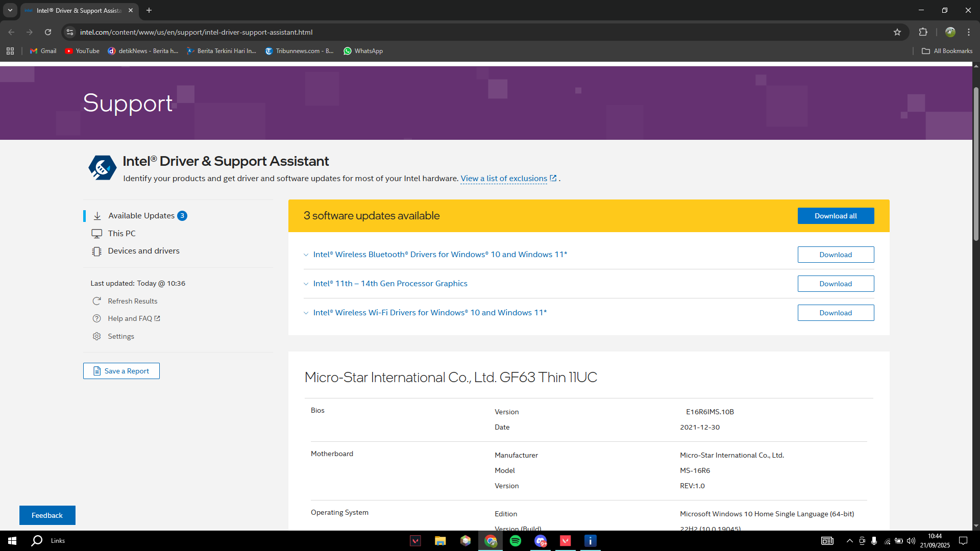Select Available Updates in the sidebar
The height and width of the screenshot is (551, 980).
141,216
